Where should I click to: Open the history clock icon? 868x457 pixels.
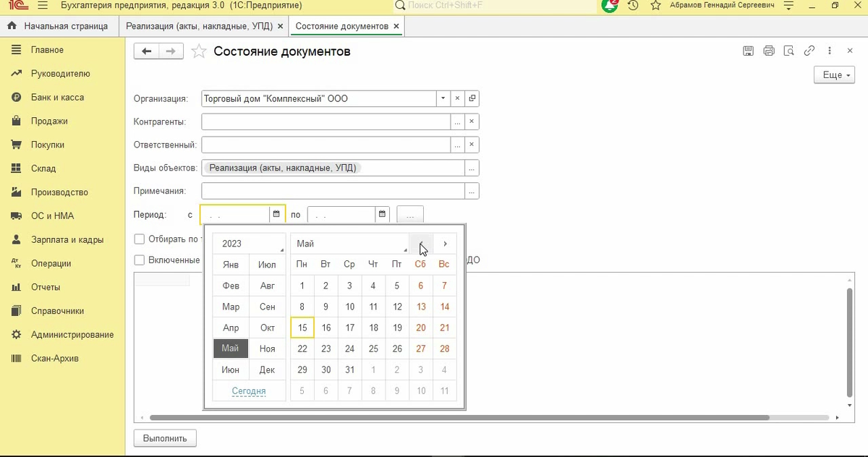tap(633, 6)
